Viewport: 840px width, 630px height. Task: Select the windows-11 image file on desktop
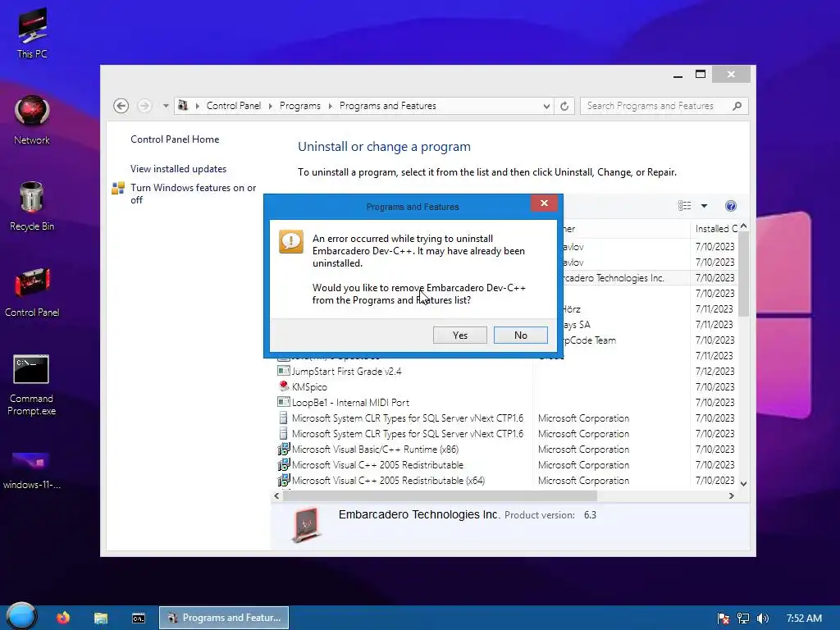pyautogui.click(x=31, y=471)
